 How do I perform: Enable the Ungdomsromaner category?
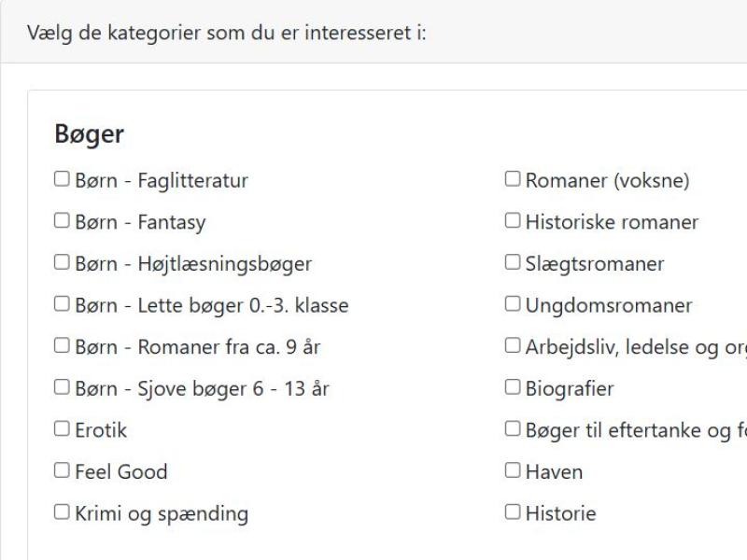pos(513,304)
